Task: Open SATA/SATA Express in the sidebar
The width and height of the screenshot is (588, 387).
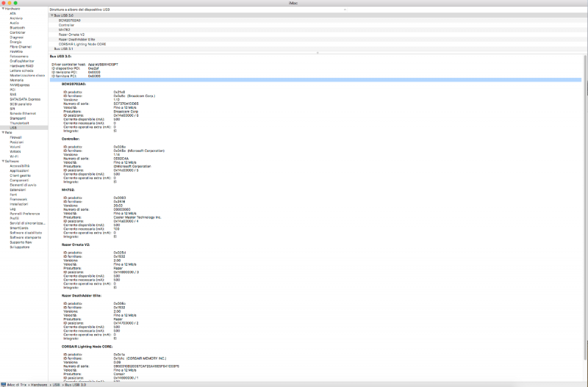Action: tap(25, 99)
